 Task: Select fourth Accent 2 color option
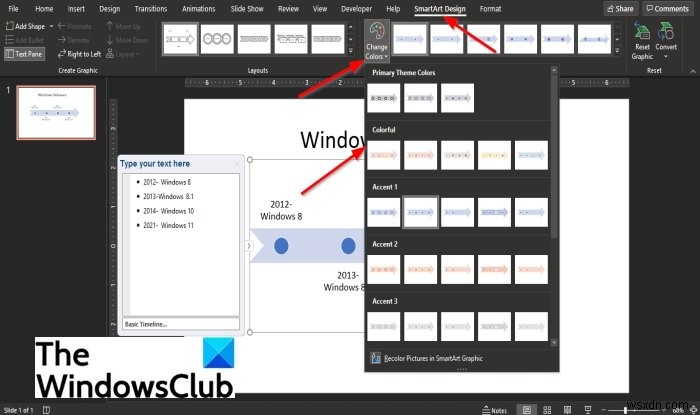pos(494,270)
